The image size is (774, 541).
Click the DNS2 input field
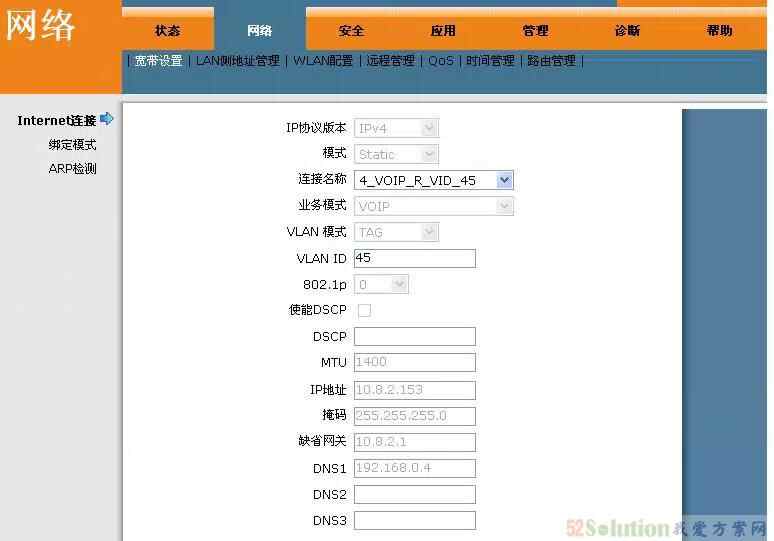(x=414, y=494)
